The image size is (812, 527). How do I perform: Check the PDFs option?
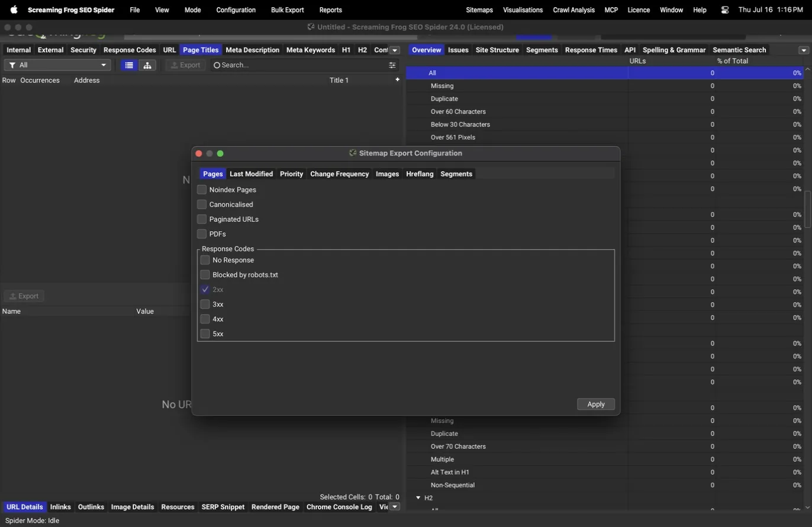point(202,234)
